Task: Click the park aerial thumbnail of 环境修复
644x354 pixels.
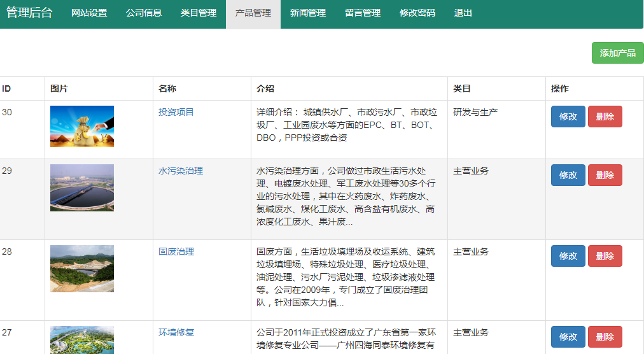Action: coord(82,340)
